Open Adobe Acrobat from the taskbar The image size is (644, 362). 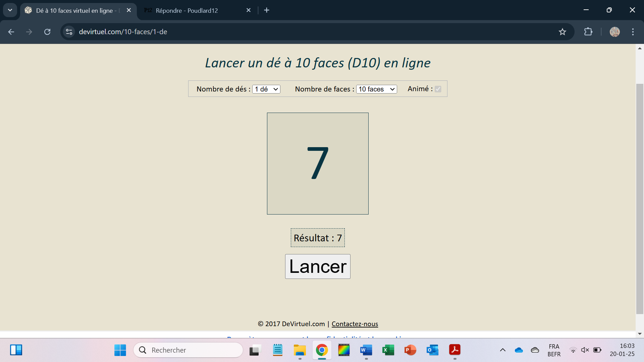tap(454, 350)
